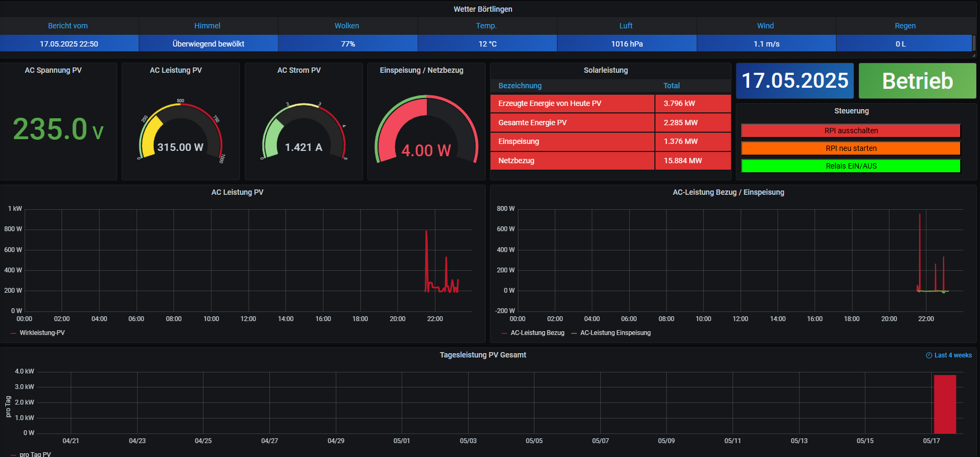Click the green Betrieb status tile

point(917,81)
